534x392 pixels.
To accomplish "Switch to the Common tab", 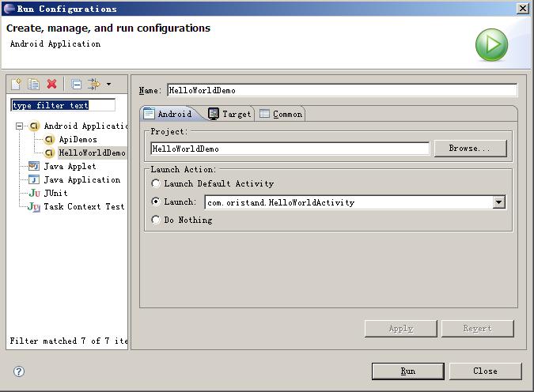I will pos(281,114).
